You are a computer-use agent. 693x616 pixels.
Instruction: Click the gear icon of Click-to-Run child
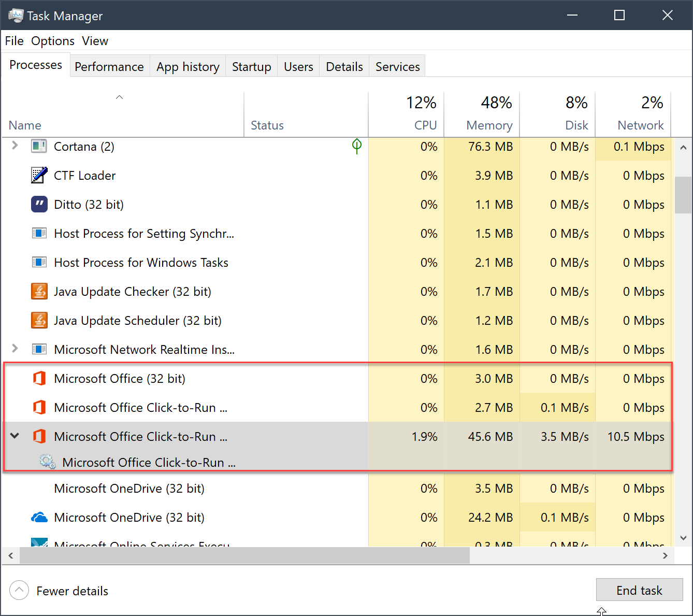[48, 462]
